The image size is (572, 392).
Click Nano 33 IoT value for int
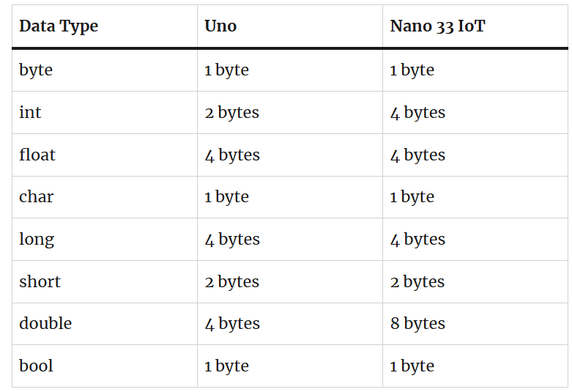(x=417, y=112)
